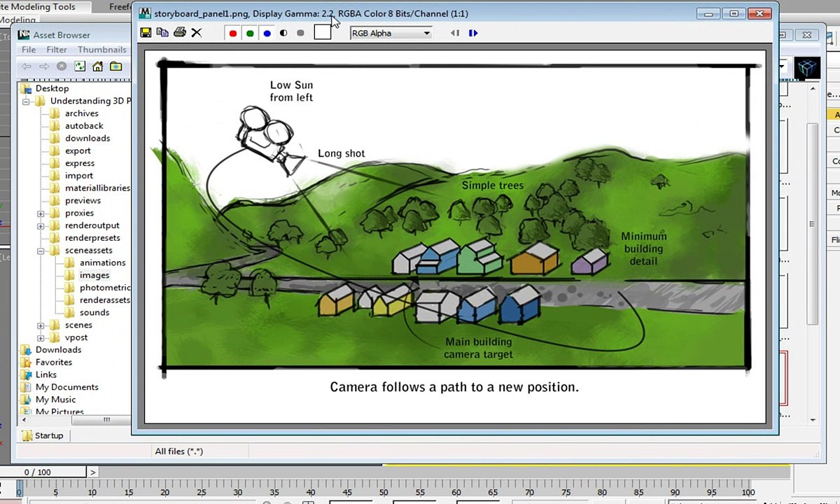Open Thumbnails menu in Asset Browser
The width and height of the screenshot is (840, 504).
pos(102,50)
